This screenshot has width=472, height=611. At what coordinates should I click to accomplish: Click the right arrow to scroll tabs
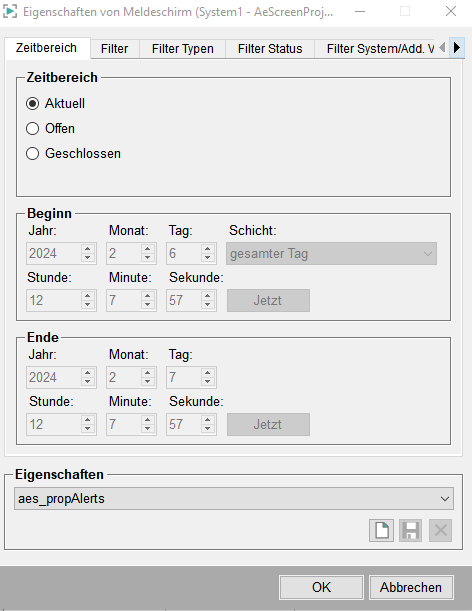pos(457,48)
